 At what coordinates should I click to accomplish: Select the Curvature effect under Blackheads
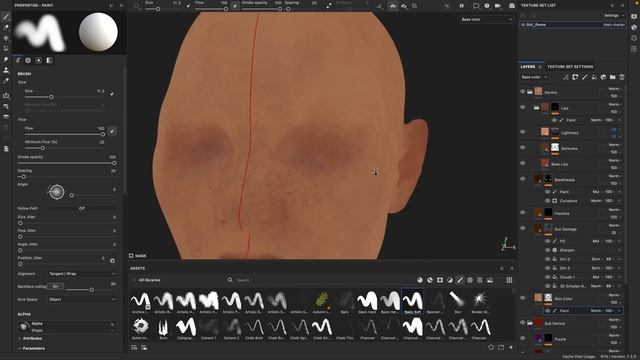pos(584,201)
